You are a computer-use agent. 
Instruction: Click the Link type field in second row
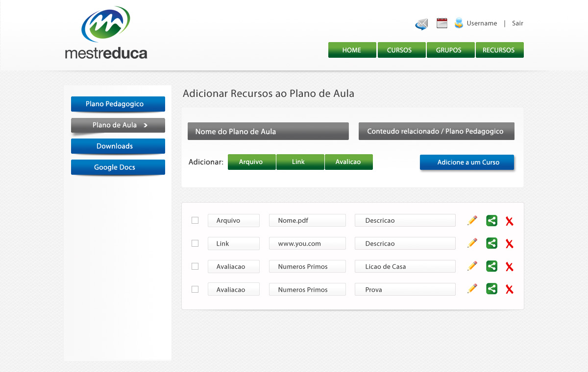tap(234, 243)
